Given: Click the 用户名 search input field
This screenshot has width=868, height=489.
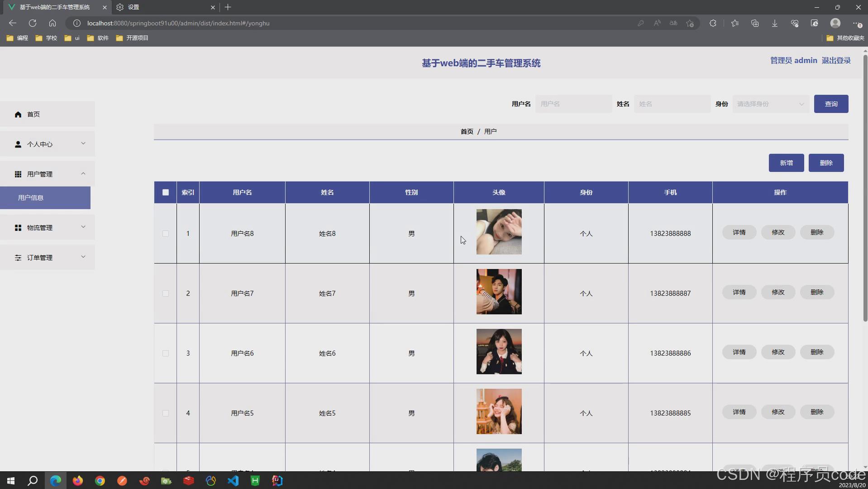Looking at the screenshot, I should tap(573, 104).
